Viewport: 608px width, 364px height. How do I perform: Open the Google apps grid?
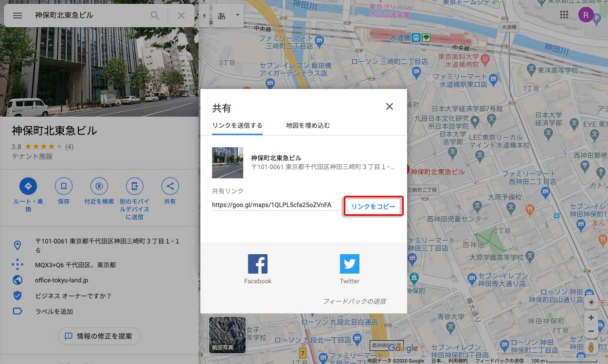point(564,15)
